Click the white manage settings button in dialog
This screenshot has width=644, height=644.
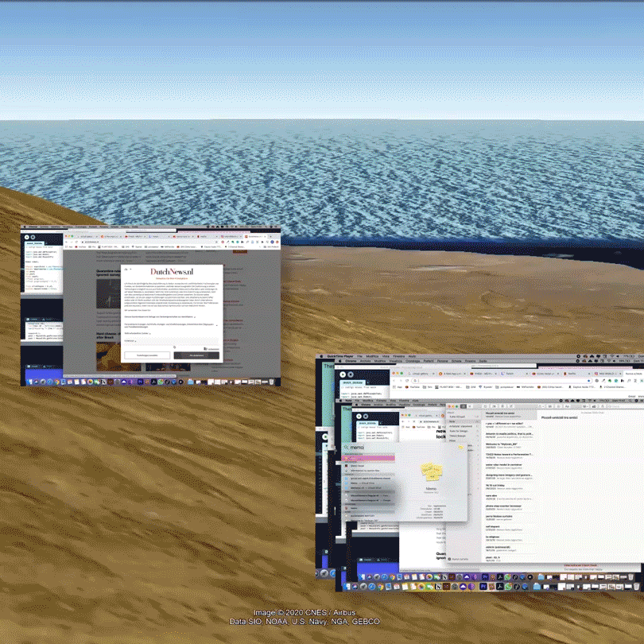(x=147, y=355)
